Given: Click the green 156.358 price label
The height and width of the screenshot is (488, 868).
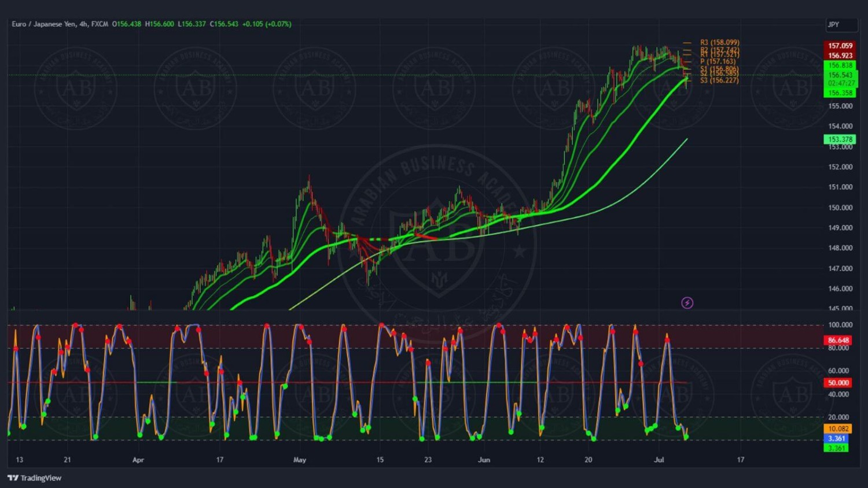Looking at the screenshot, I should [840, 93].
